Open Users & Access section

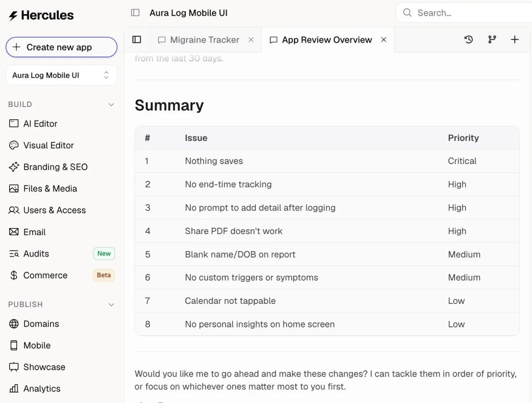click(55, 210)
